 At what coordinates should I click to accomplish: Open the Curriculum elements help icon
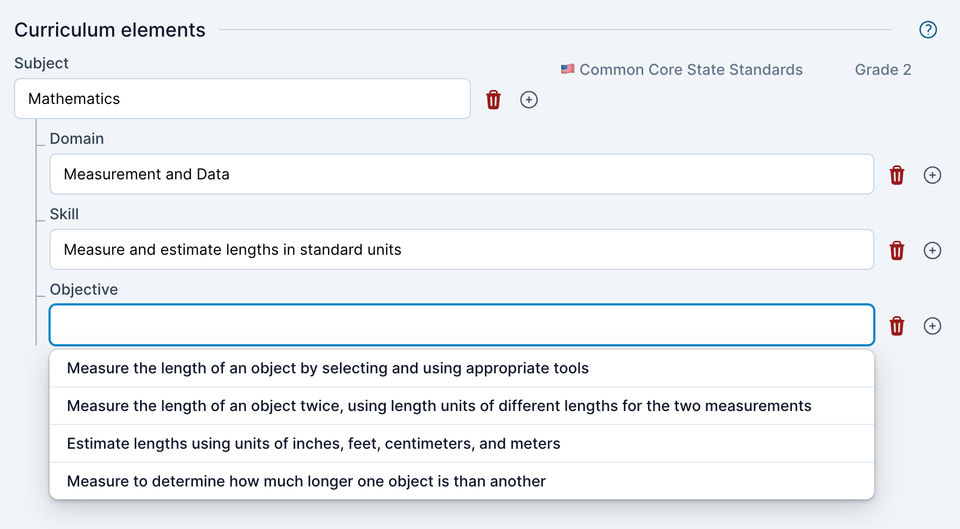(928, 30)
